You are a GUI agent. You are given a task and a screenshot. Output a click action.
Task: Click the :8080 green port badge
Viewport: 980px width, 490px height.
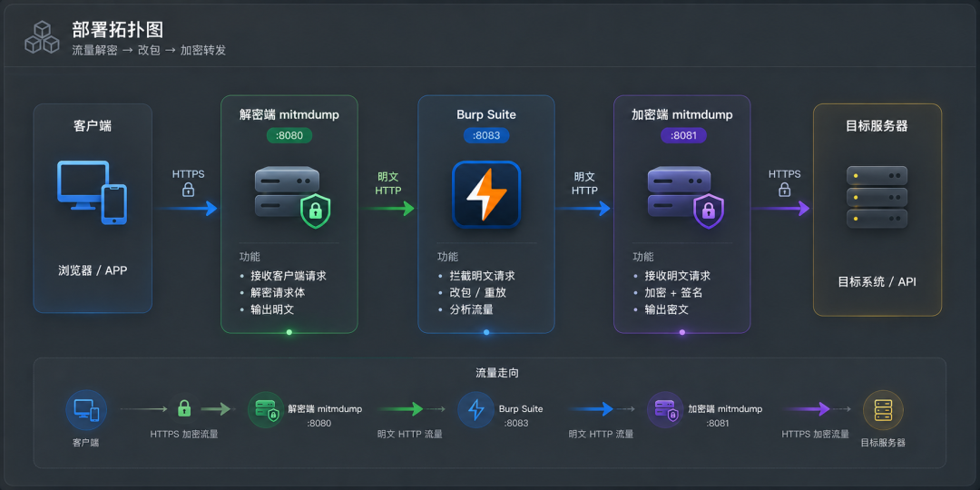click(x=289, y=135)
